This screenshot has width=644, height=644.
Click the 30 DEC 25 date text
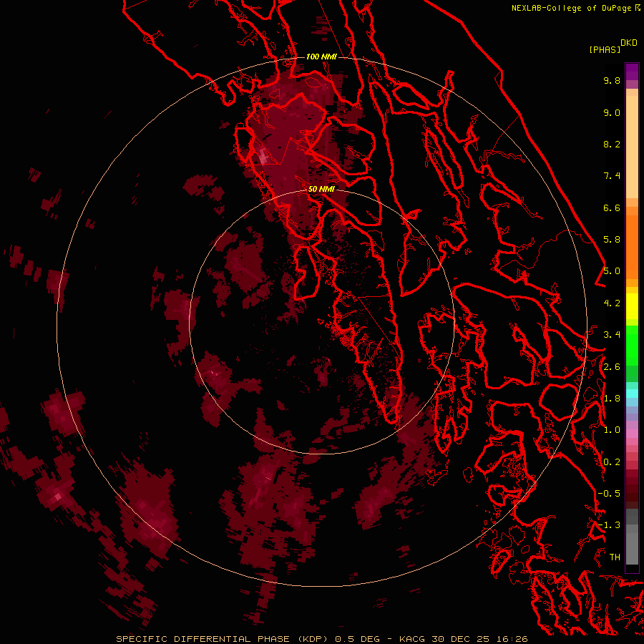tap(462, 639)
